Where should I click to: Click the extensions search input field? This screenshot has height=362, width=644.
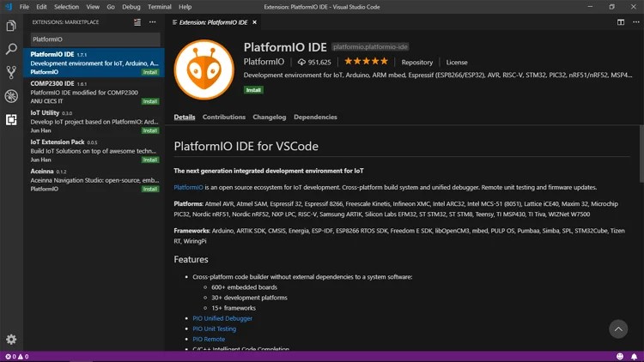pos(95,39)
